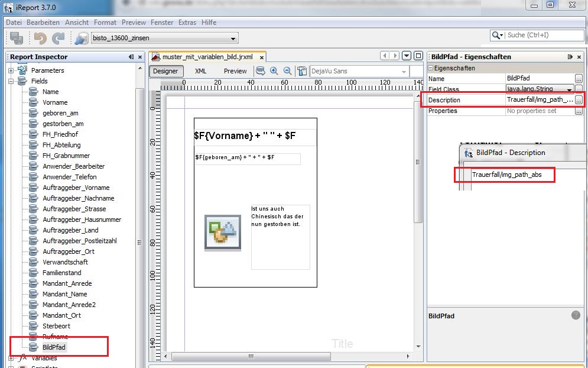Collapse the Eigenschaften properties section

tap(431, 68)
